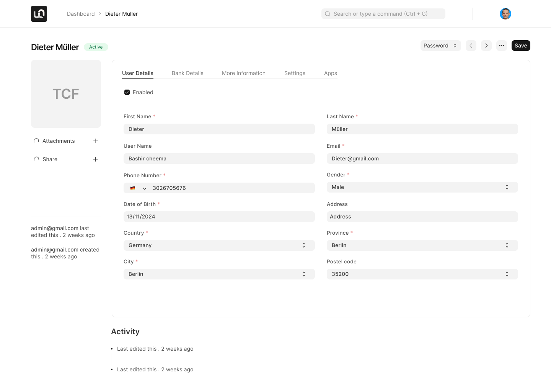Click the Activity heading
Viewport: 551px width, 392px height.
pos(126,332)
